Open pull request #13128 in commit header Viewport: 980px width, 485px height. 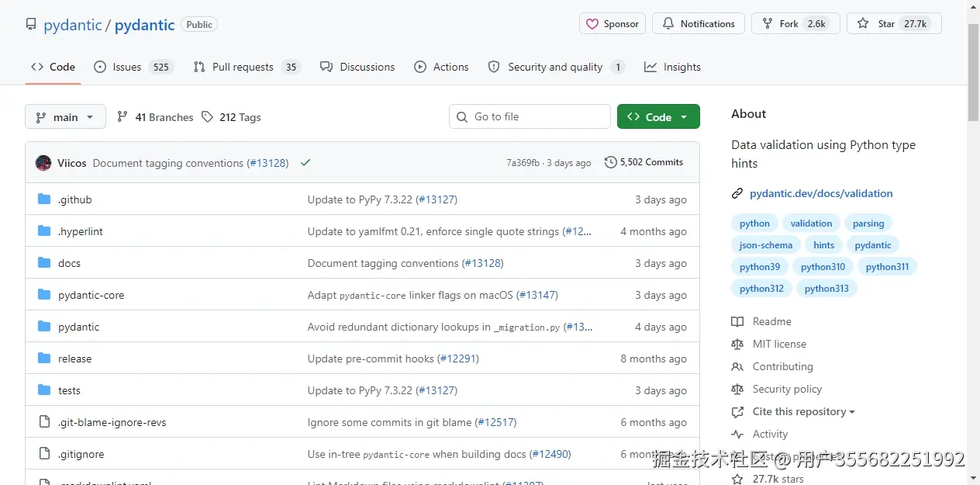click(267, 163)
